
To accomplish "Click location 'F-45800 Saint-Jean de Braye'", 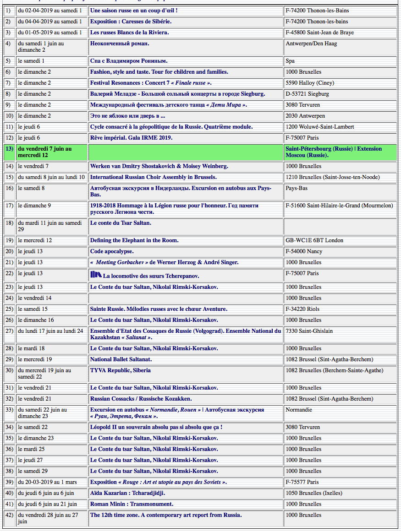I will pos(320,33).
